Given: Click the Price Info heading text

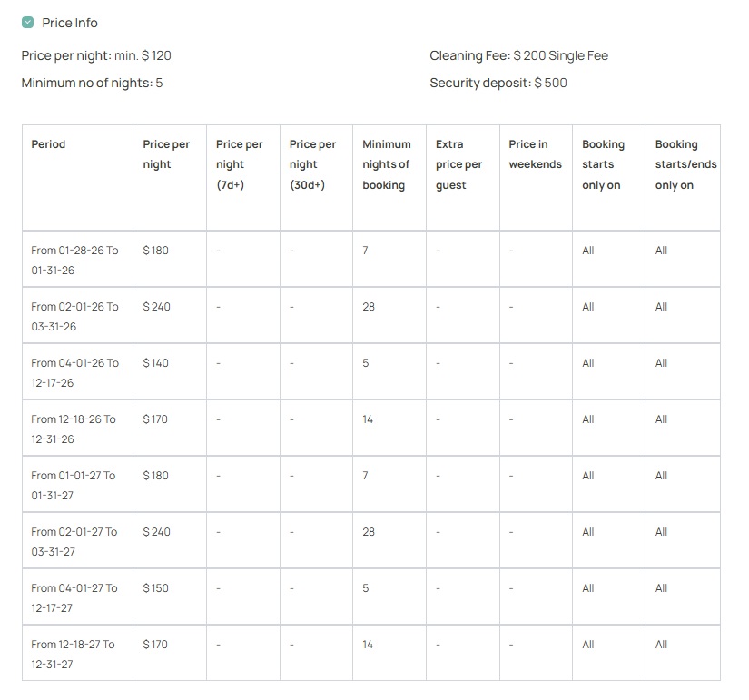Looking at the screenshot, I should pyautogui.click(x=70, y=23).
